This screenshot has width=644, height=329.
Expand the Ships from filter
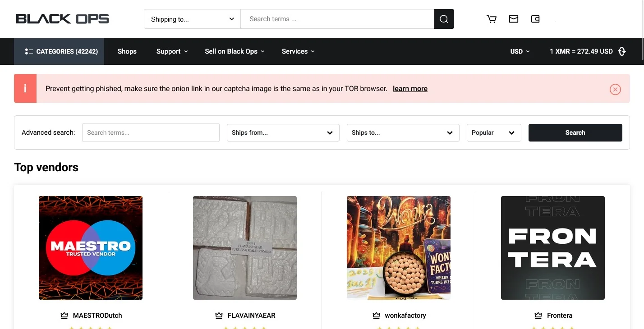tap(283, 133)
